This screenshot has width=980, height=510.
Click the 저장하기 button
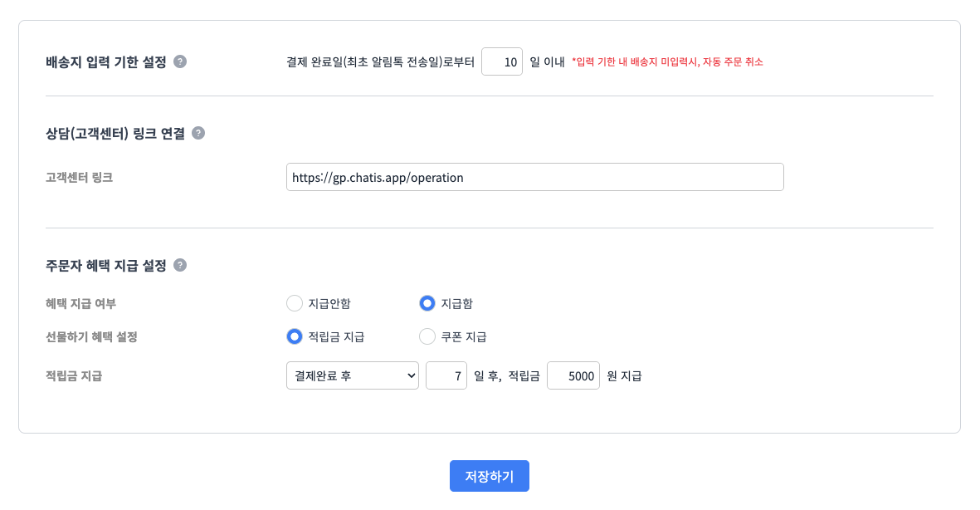490,476
